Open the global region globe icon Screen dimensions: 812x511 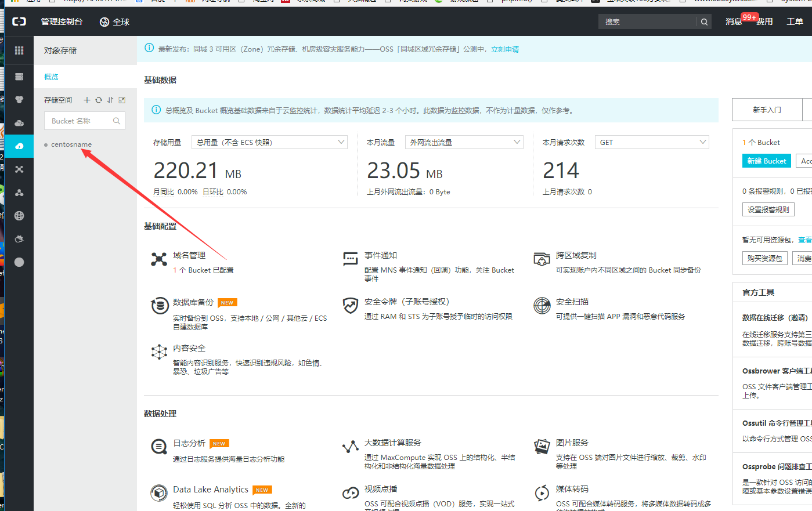point(104,22)
